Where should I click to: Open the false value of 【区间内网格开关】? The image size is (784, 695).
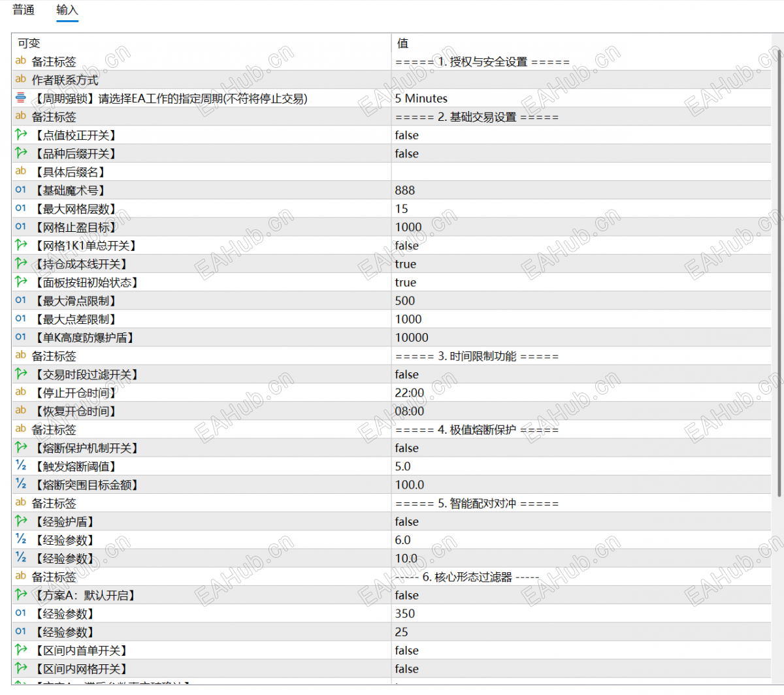pos(406,669)
